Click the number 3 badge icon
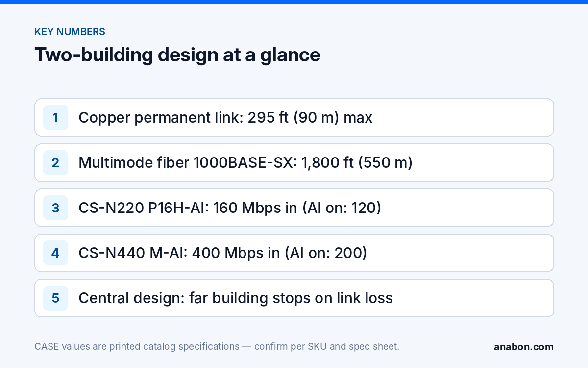This screenshot has height=368, width=588. [55, 208]
